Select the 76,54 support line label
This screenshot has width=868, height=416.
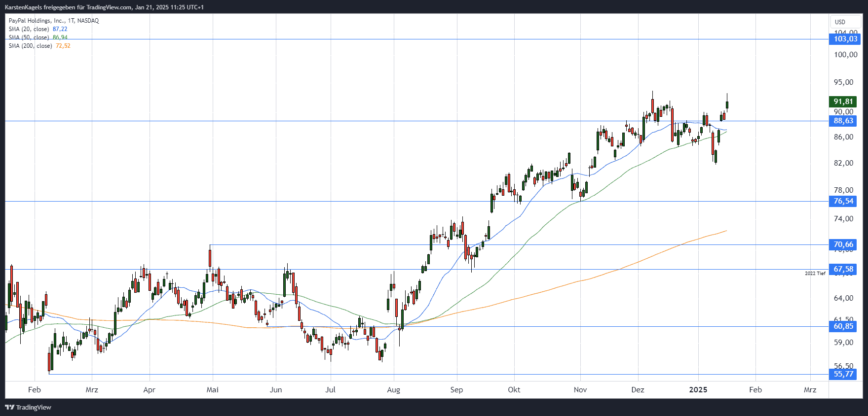coord(843,201)
